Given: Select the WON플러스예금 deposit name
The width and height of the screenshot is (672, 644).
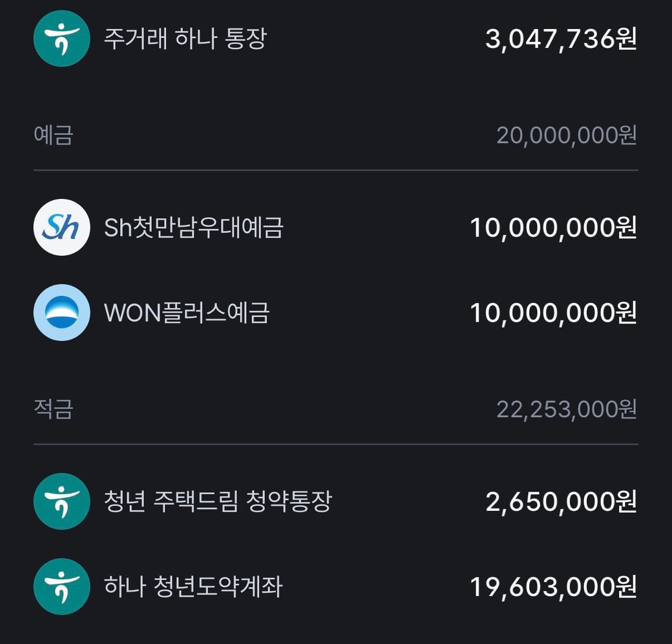Looking at the screenshot, I should pos(187,313).
